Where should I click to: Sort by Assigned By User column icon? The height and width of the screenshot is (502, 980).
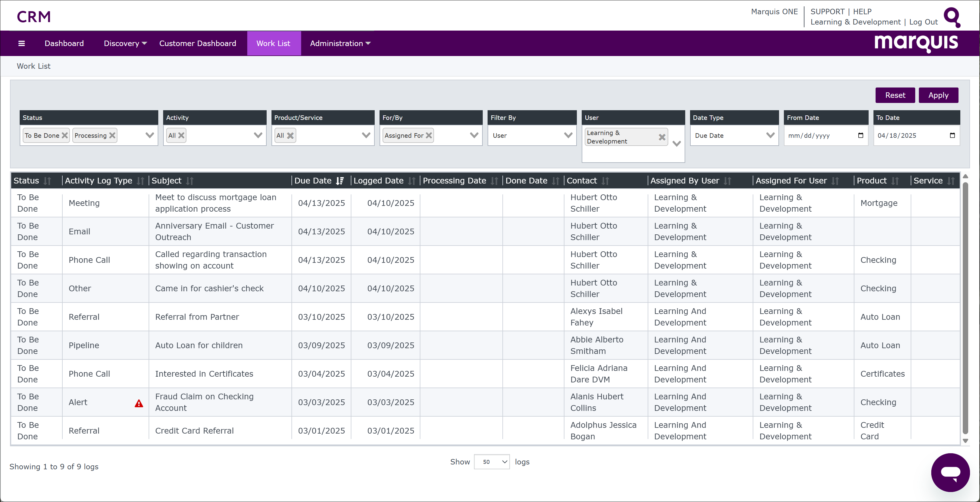click(727, 181)
